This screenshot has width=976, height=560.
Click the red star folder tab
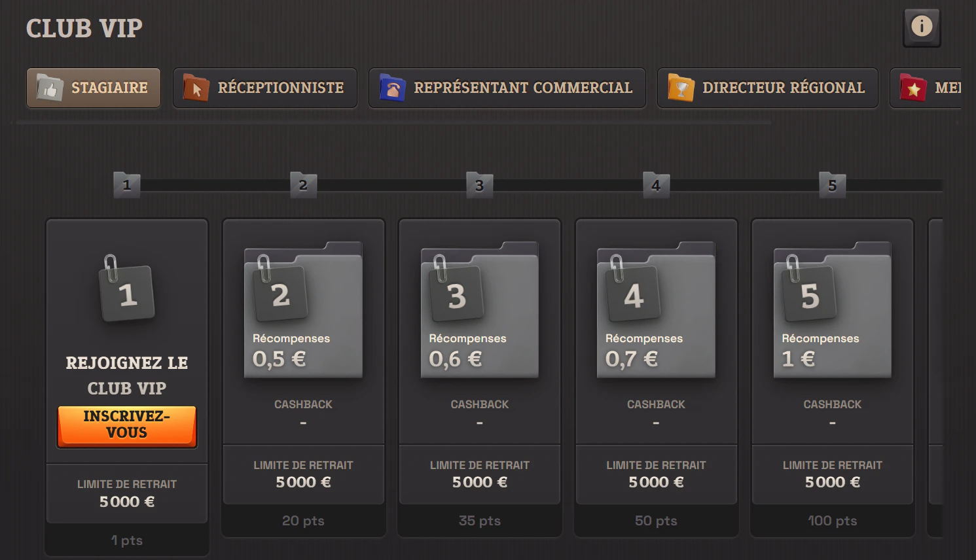pyautogui.click(x=926, y=88)
